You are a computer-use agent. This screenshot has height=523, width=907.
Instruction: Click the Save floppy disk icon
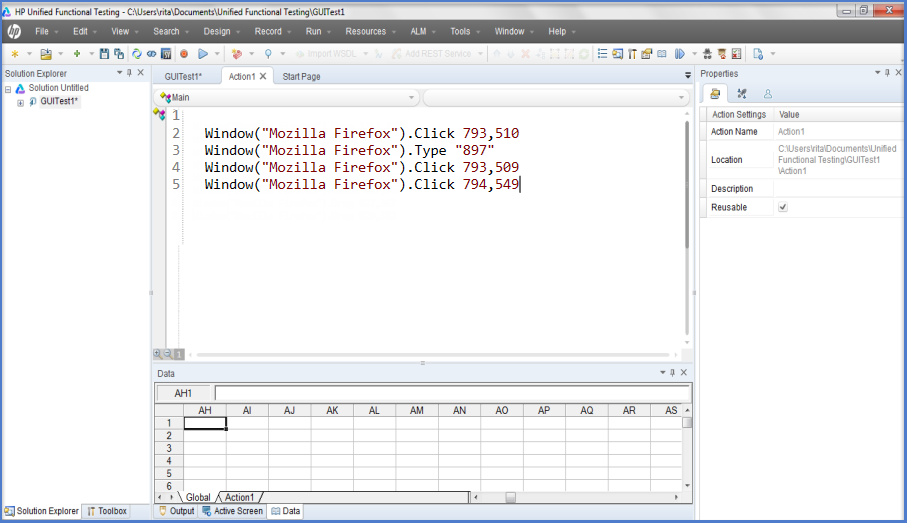[104, 54]
